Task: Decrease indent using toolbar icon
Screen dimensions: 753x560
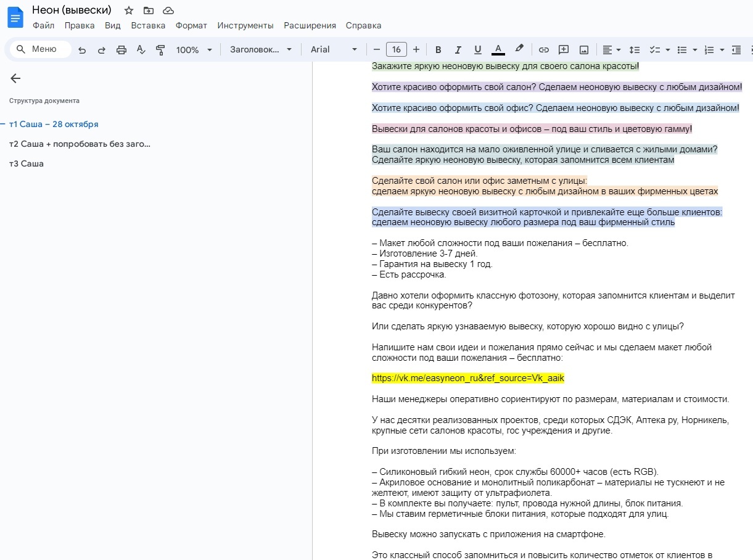Action: (736, 50)
